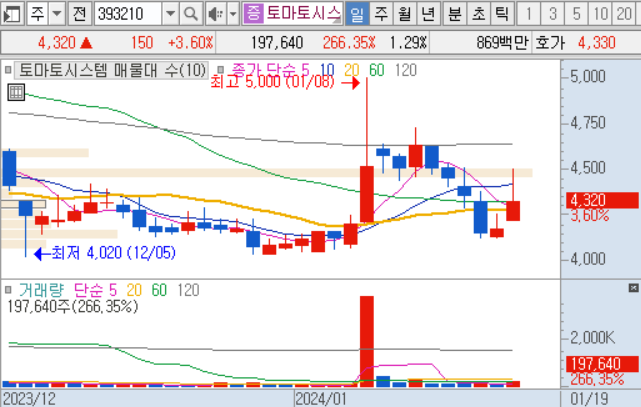The width and height of the screenshot is (641, 407).
Task: Switch to the 초 second chart tab
Action: click(478, 14)
